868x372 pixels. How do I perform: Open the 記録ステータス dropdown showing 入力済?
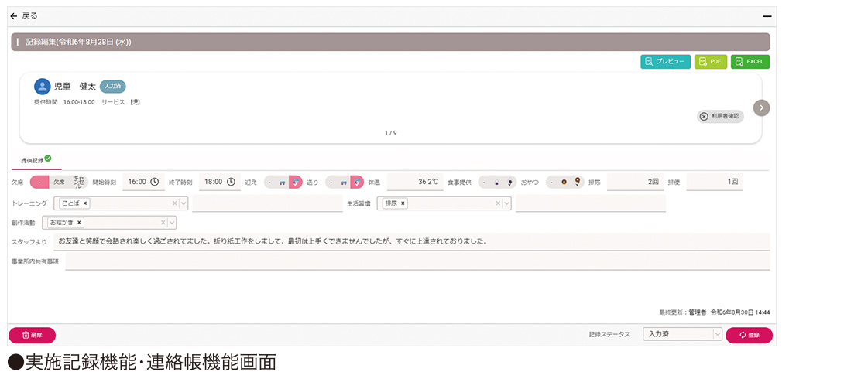(x=683, y=334)
